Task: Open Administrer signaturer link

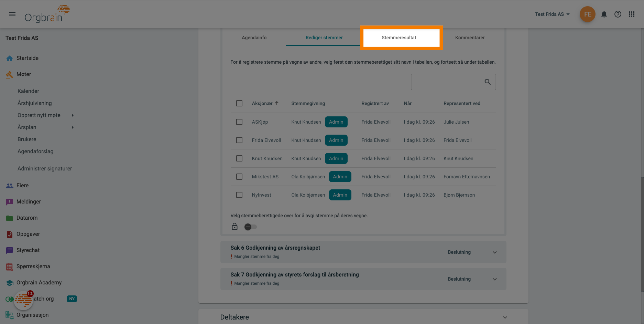Action: click(x=45, y=169)
